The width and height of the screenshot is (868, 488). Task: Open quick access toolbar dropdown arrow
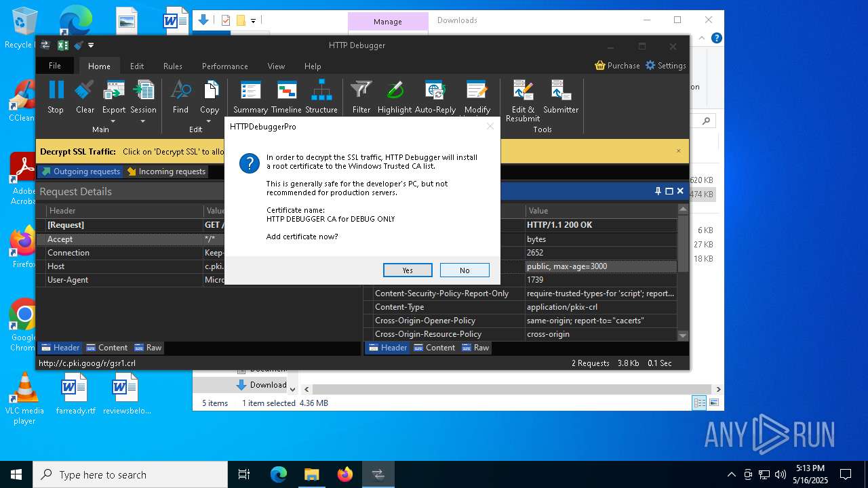point(91,45)
